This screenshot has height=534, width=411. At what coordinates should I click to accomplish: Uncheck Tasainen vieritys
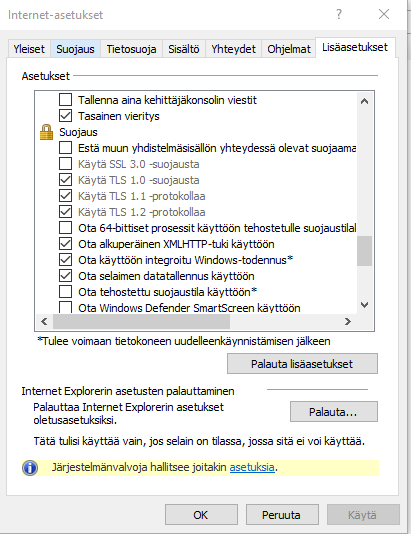65,116
